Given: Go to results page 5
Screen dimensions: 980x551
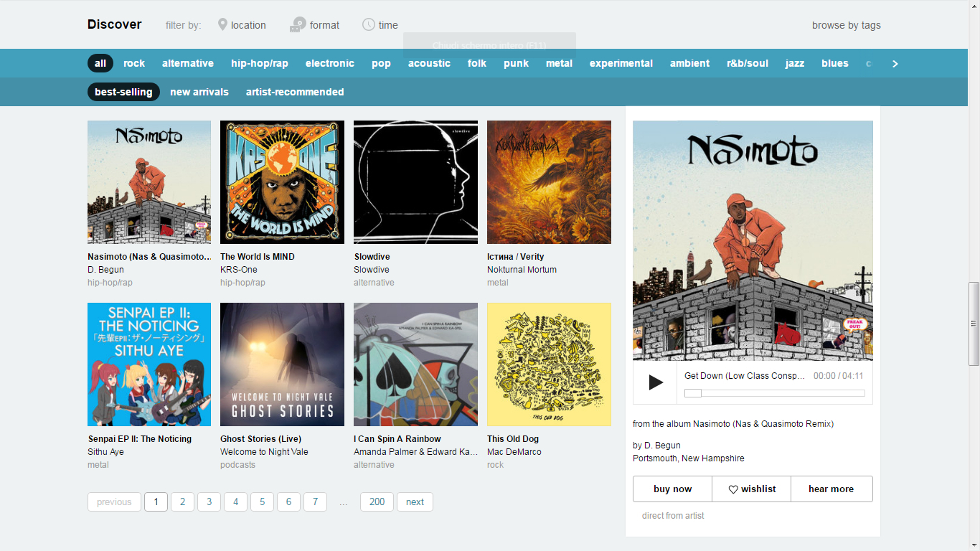Looking at the screenshot, I should pyautogui.click(x=262, y=501).
